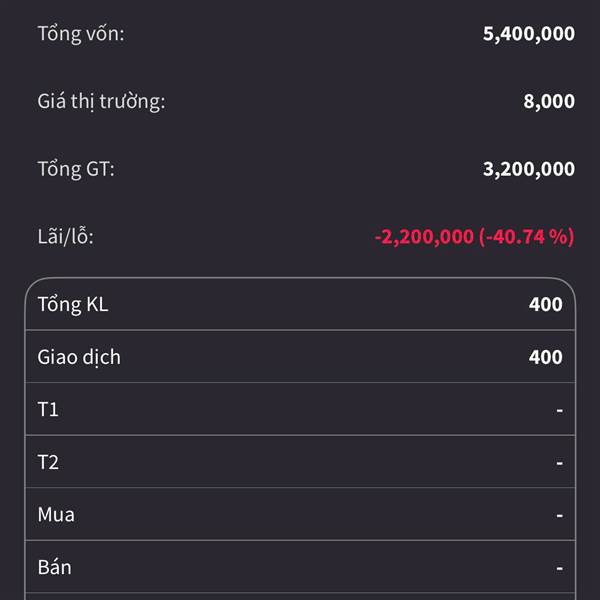
Task: Select the 5,400,000 total capital value
Action: (528, 33)
